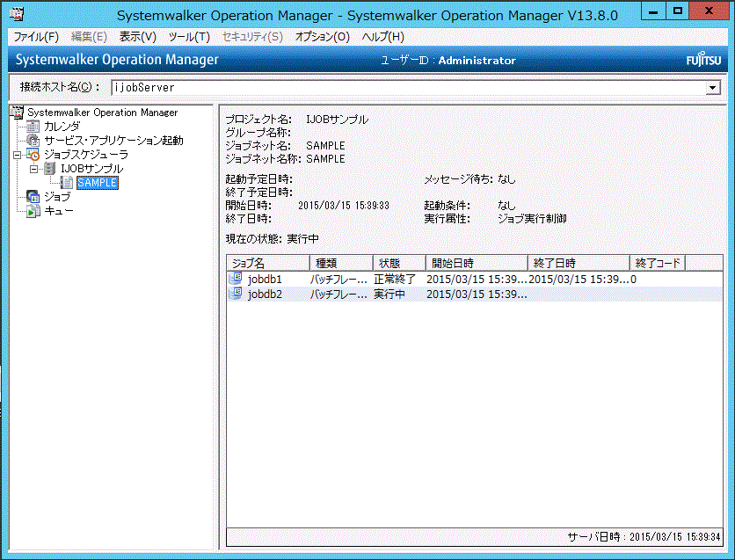The image size is (735, 560).
Task: Sort by 開始日時 column header
Action: (477, 263)
